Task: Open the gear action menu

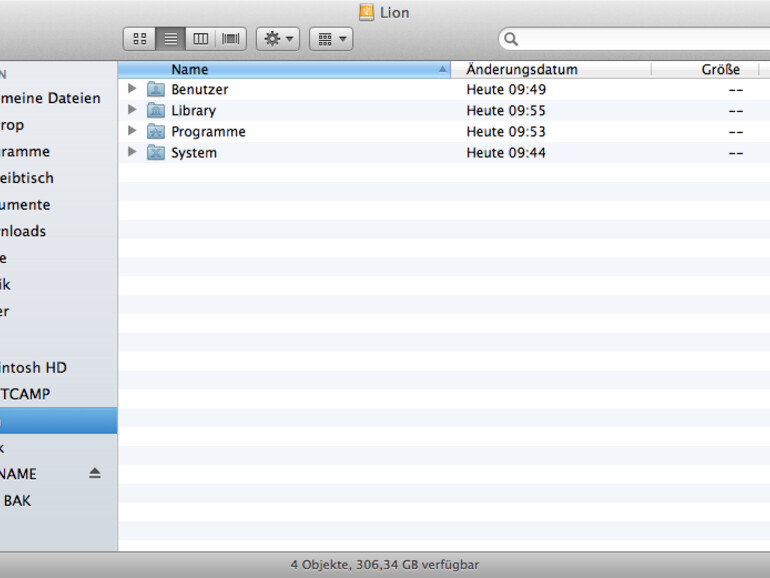Action: point(278,39)
